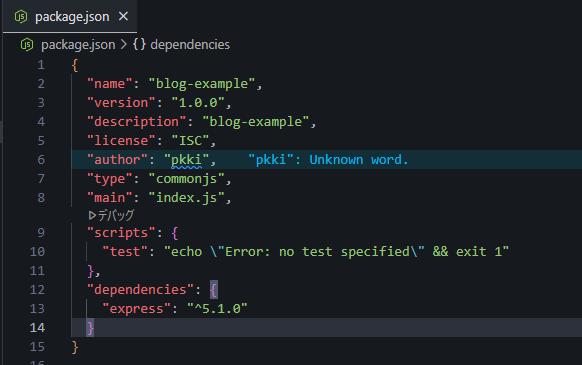
Task: Click the "index.js" value
Action: tap(186, 198)
